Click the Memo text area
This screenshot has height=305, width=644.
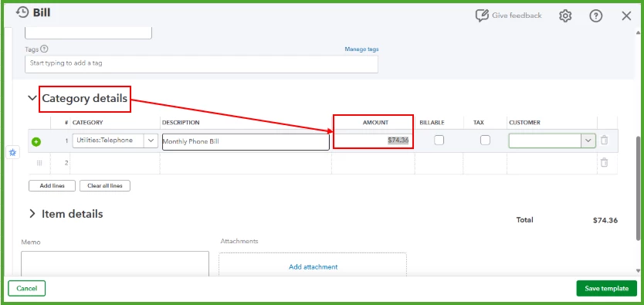pyautogui.click(x=115, y=263)
